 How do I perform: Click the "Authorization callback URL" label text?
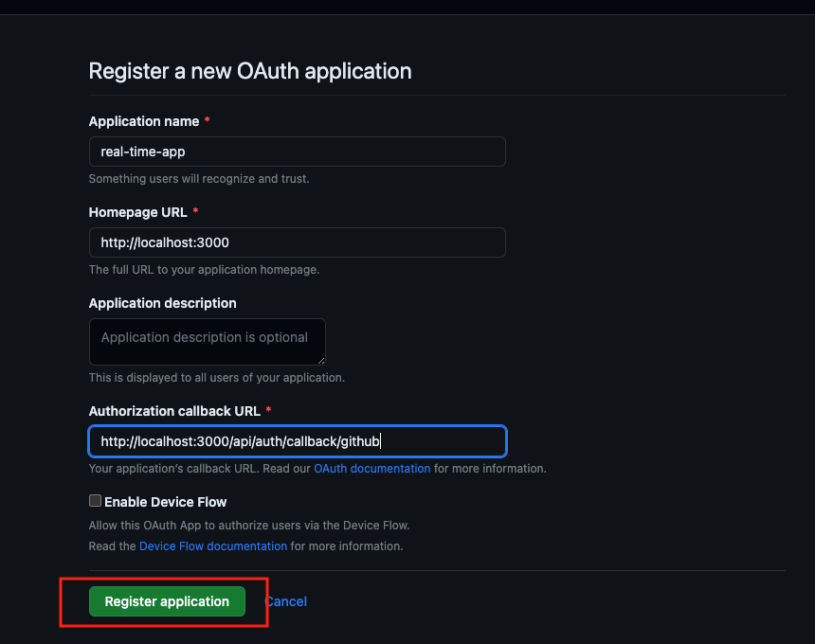pyautogui.click(x=175, y=411)
